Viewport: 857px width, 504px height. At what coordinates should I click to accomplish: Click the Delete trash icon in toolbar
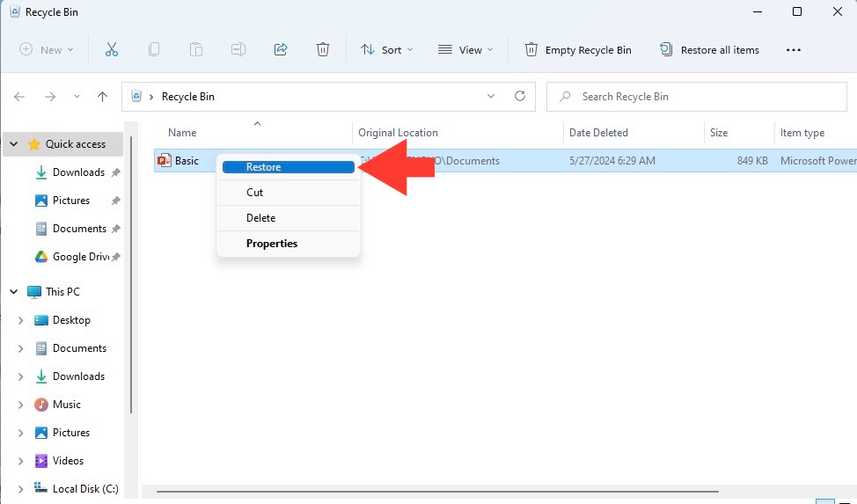[322, 50]
